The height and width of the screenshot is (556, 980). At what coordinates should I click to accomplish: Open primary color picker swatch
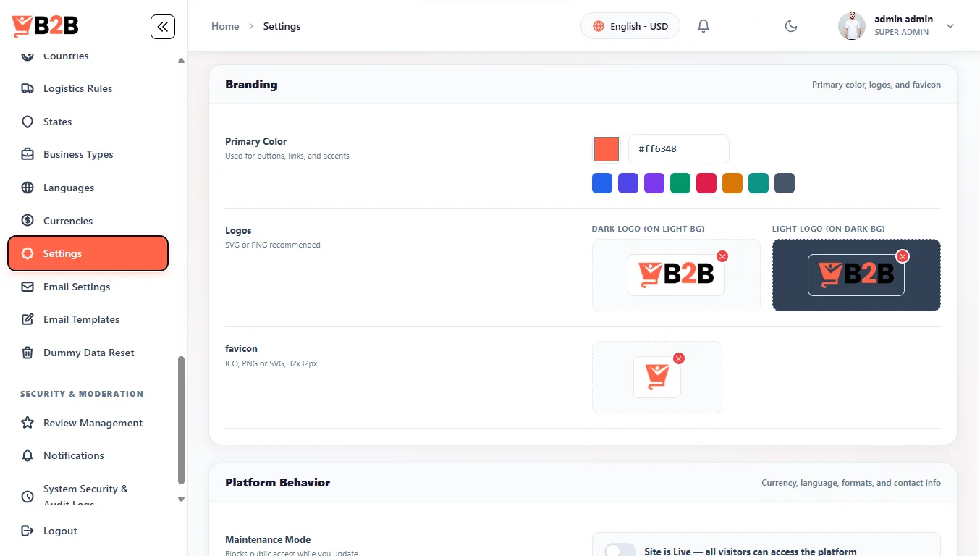tap(607, 149)
